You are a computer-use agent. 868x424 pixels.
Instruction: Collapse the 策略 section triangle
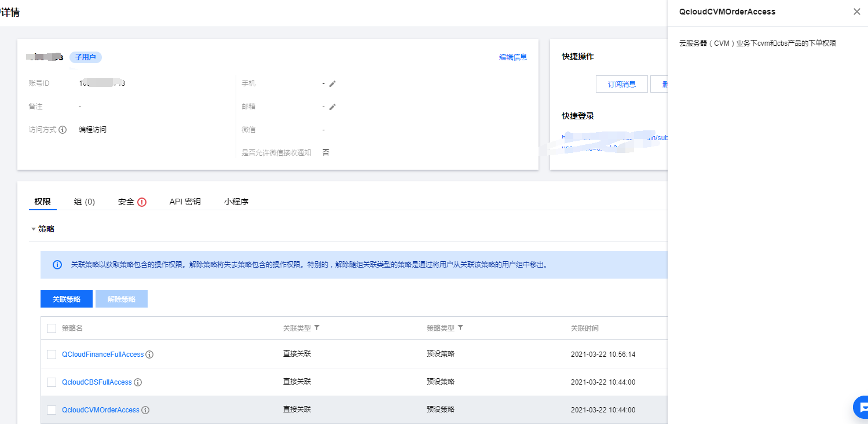(x=33, y=229)
